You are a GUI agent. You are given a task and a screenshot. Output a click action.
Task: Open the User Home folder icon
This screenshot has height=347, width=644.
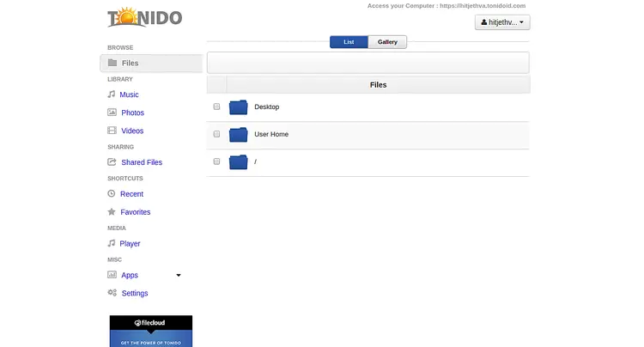click(238, 135)
